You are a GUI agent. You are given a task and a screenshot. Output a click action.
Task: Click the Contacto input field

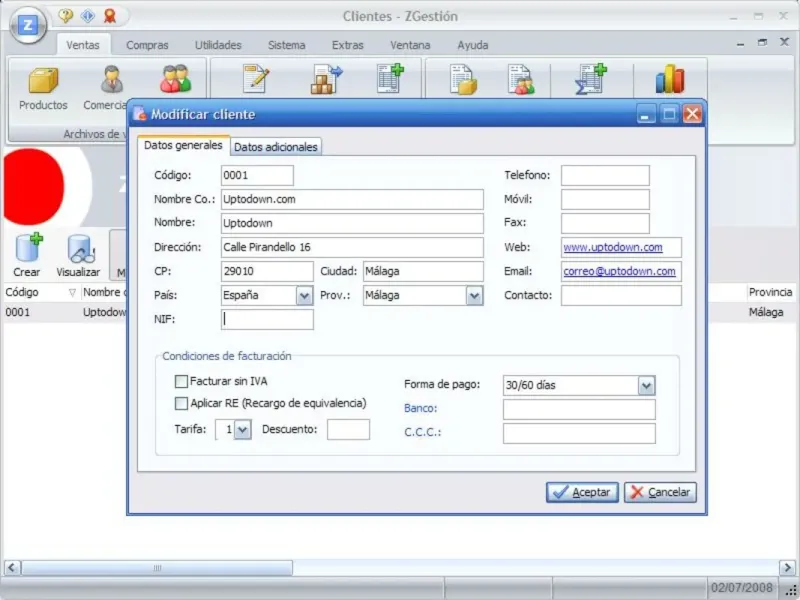(621, 295)
